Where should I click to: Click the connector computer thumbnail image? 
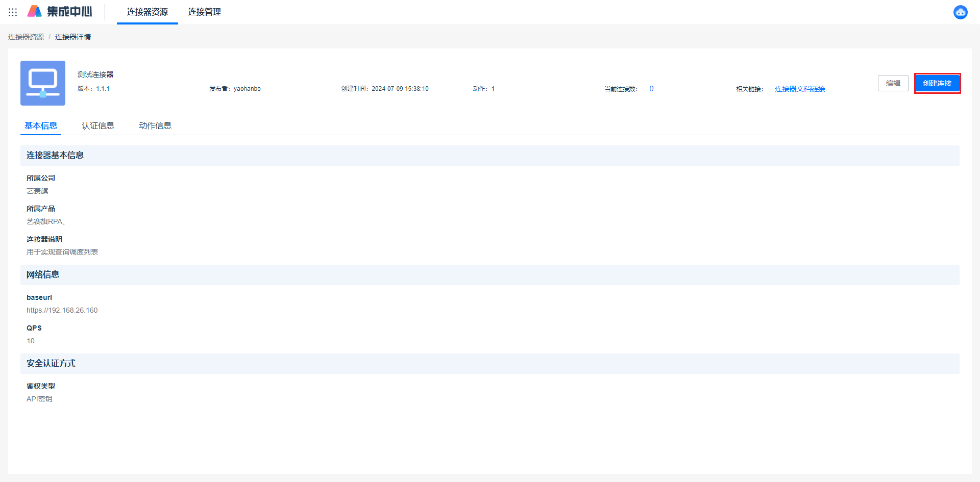tap(43, 83)
